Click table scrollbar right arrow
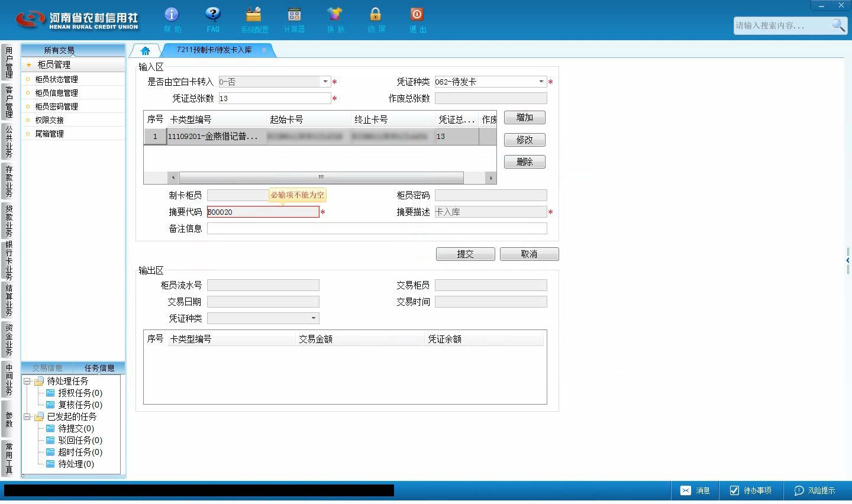The width and height of the screenshot is (852, 504). tap(490, 177)
